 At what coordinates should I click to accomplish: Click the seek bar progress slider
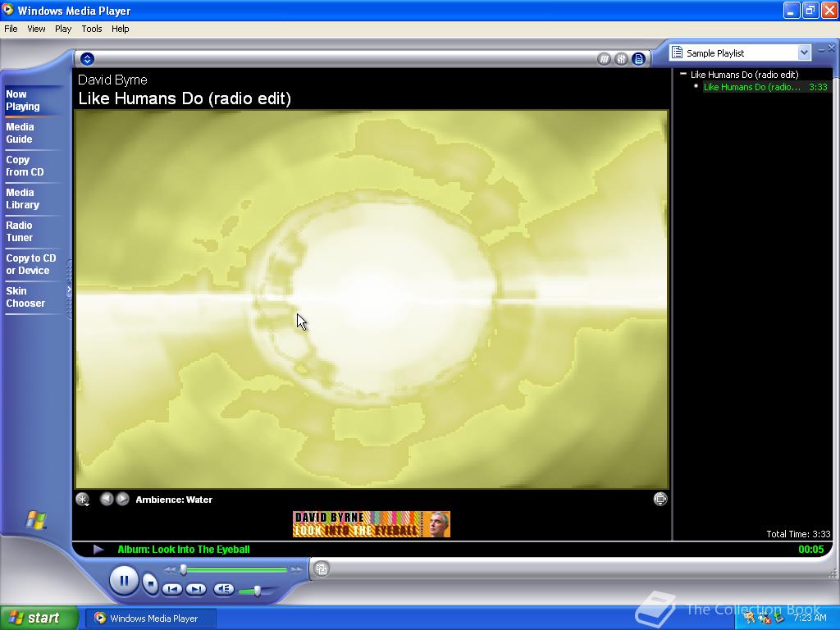point(184,569)
